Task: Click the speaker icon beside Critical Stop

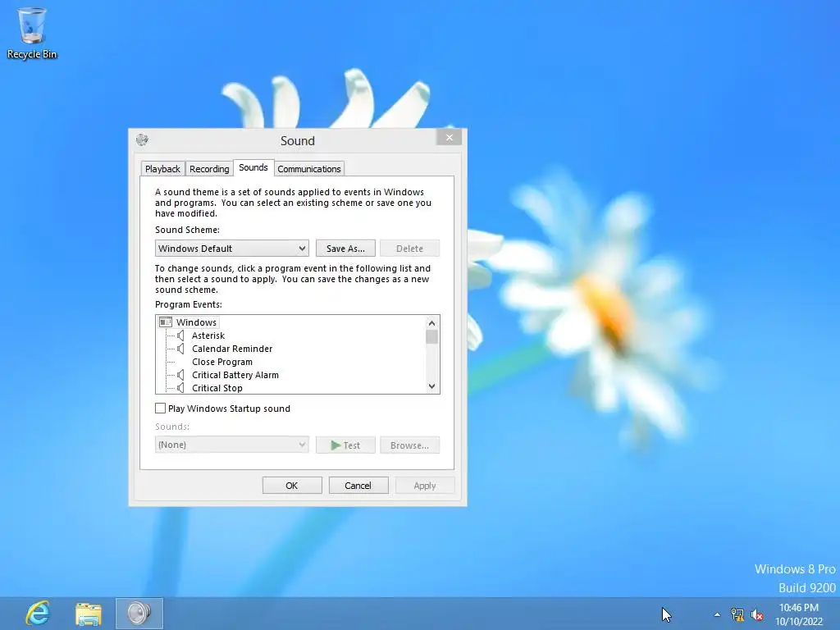Action: (x=180, y=388)
